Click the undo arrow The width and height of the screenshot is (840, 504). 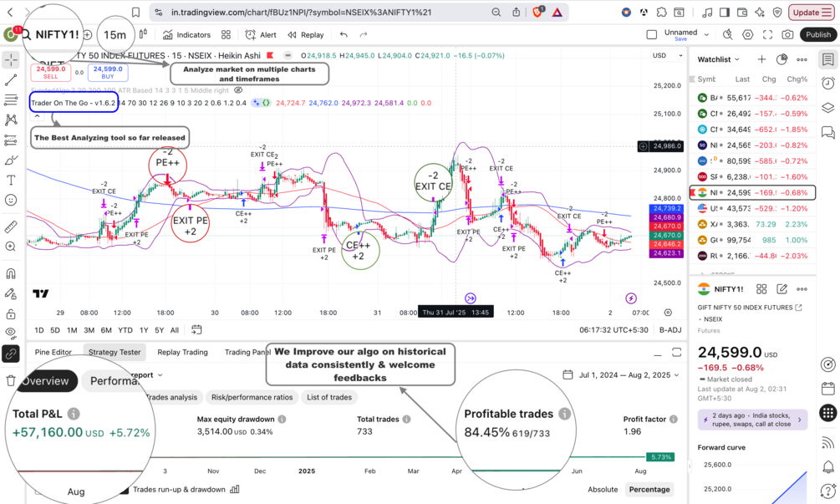pyautogui.click(x=344, y=35)
